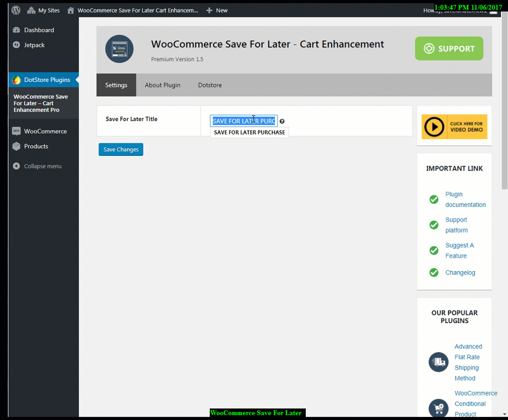Click the green SUPPORT button
Screen dimensions: 508x420
449,49
